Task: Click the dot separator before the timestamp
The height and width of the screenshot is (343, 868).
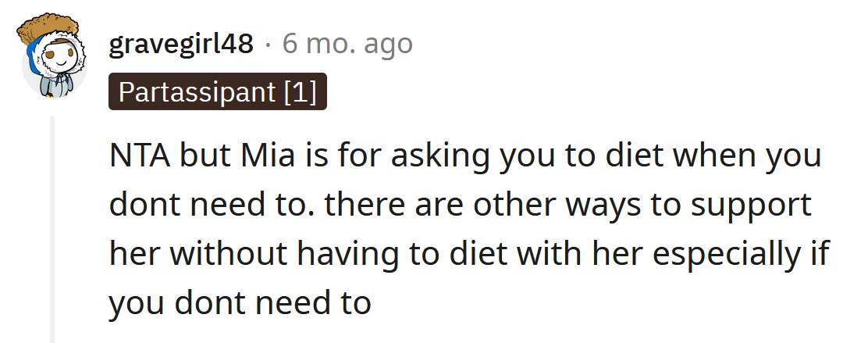Action: coord(268,45)
